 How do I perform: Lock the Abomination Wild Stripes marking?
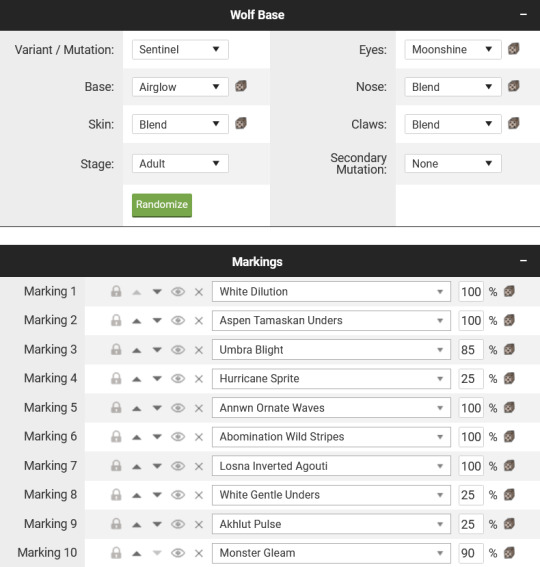(116, 437)
